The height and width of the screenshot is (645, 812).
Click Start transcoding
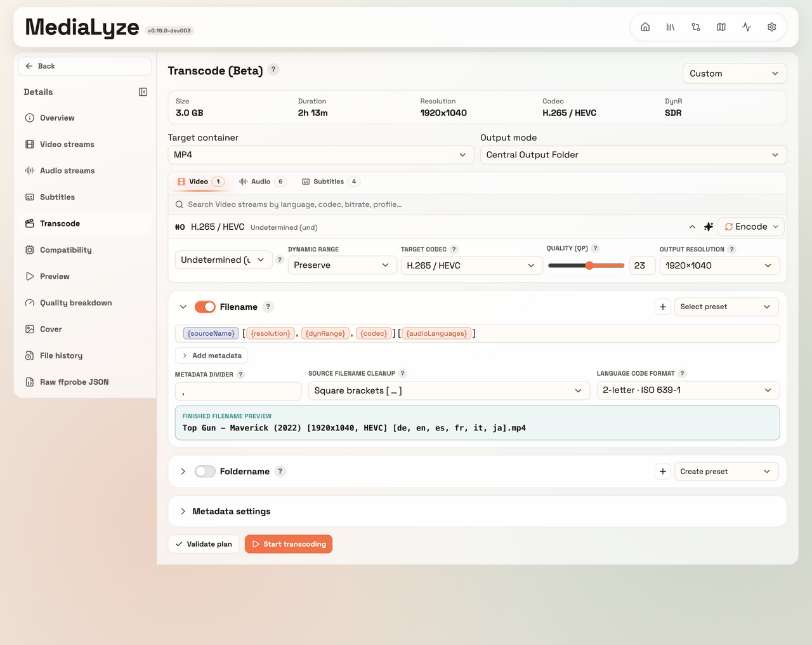(289, 544)
